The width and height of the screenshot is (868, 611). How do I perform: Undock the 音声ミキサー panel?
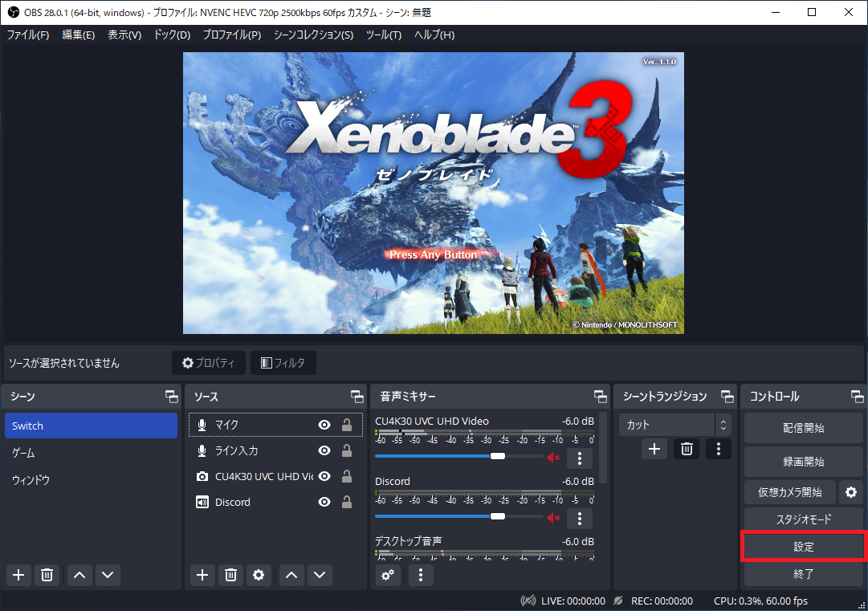[600, 397]
